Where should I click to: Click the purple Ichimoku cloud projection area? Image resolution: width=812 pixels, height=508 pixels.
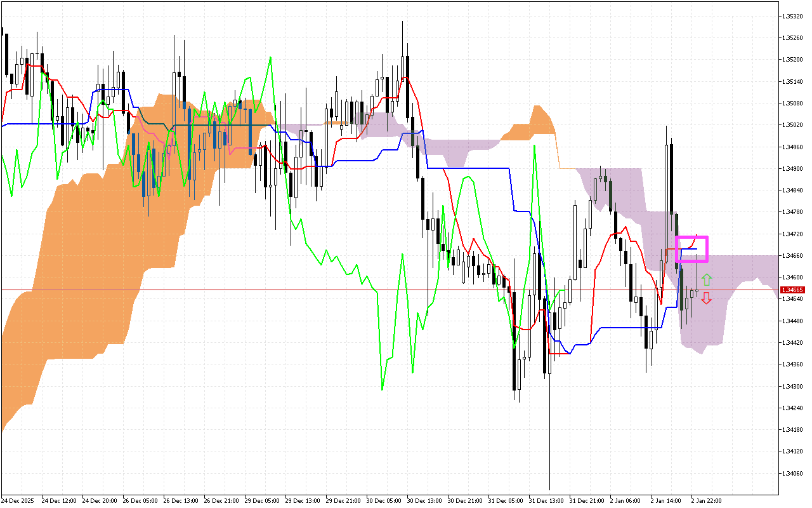[x=749, y=267]
